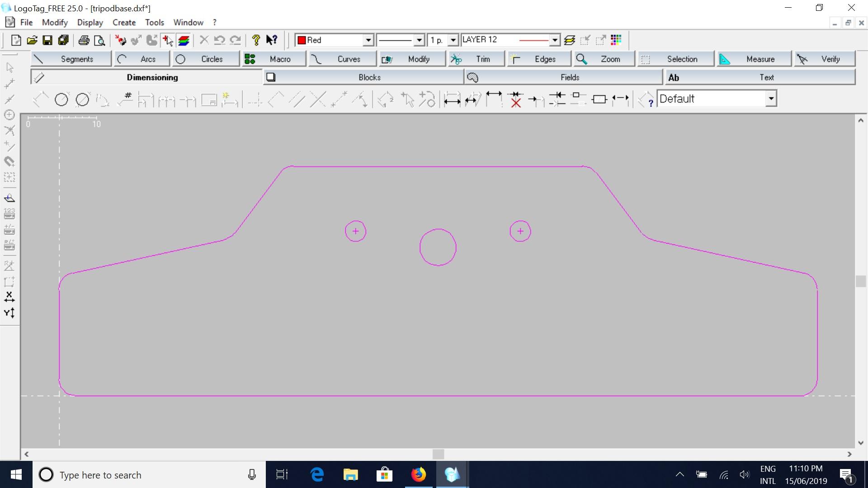Toggle the circle center snap icon
This screenshot has height=488, width=868.
9,115
